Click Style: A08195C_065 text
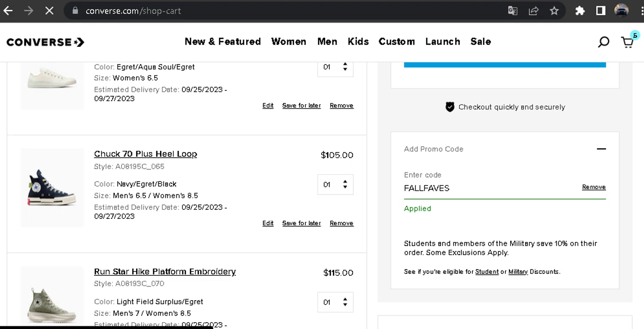Image resolution: width=644 pixels, height=329 pixels. [x=129, y=166]
